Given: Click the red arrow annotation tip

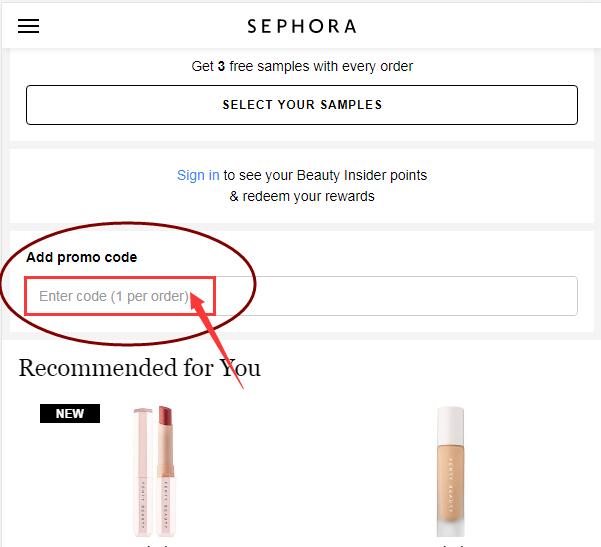Looking at the screenshot, I should pyautogui.click(x=193, y=295).
